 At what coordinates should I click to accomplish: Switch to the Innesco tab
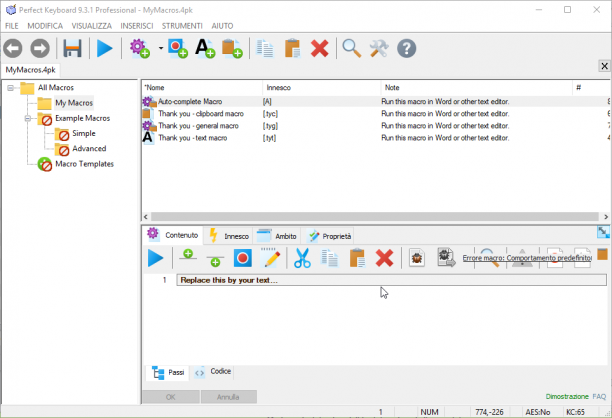pyautogui.click(x=230, y=236)
